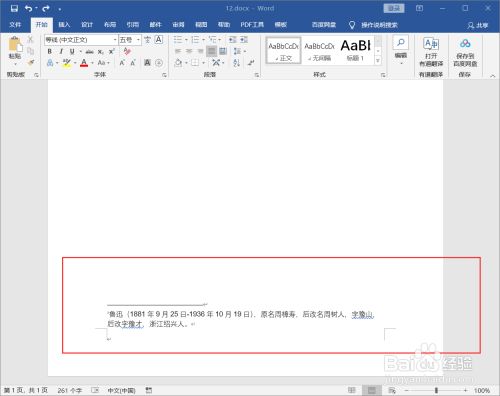Increase font size with the grow font icon
This screenshot has width=500, height=396.
point(122,63)
